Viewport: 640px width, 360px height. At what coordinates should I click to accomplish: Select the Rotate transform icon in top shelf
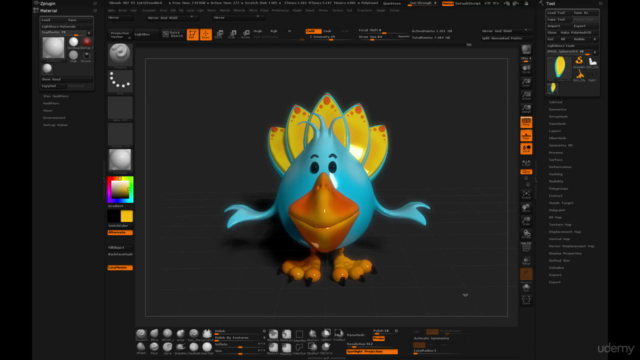point(245,34)
